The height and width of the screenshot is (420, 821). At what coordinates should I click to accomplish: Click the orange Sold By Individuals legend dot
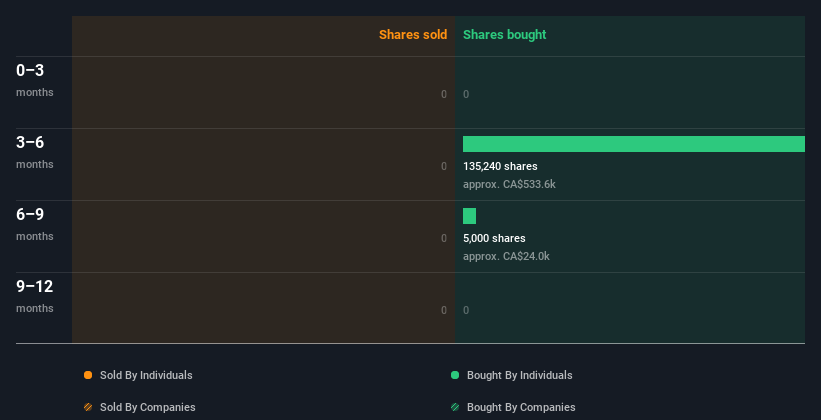point(88,375)
